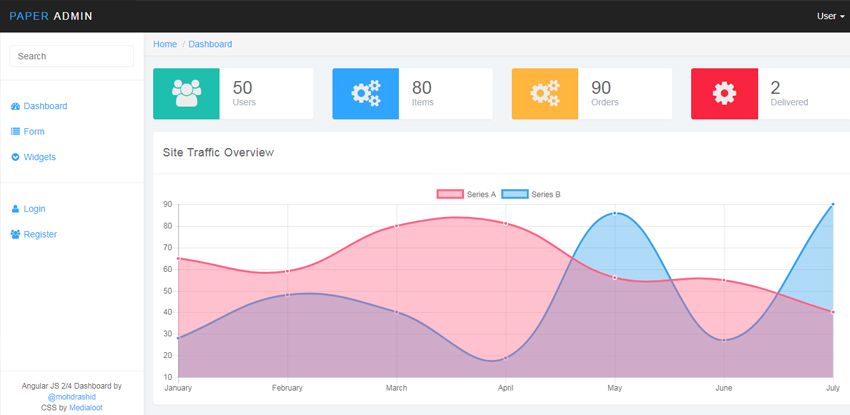This screenshot has height=415, width=850.
Task: Open the Medialoot footer link
Action: [x=86, y=407]
